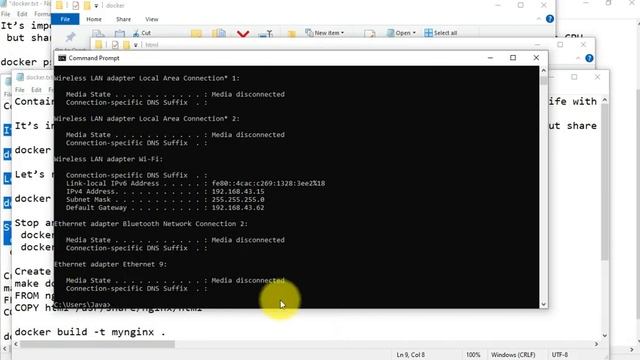Open quick access toolbar dropdown in html window
The width and height of the screenshot is (640, 360).
coord(136,45)
